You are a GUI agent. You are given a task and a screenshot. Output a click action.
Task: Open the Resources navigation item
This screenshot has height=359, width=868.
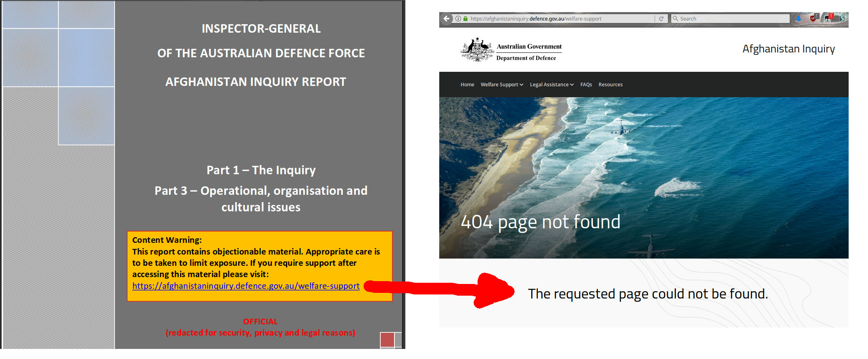point(610,85)
